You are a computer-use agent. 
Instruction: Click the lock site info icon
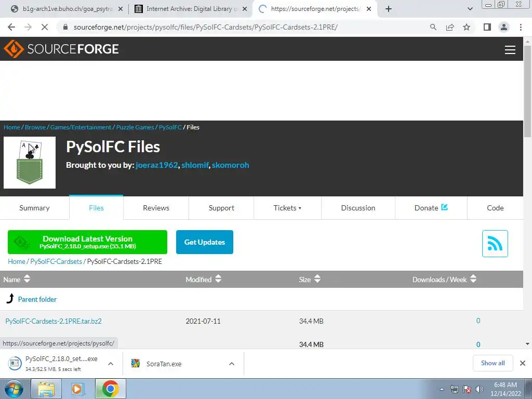pyautogui.click(x=65, y=27)
